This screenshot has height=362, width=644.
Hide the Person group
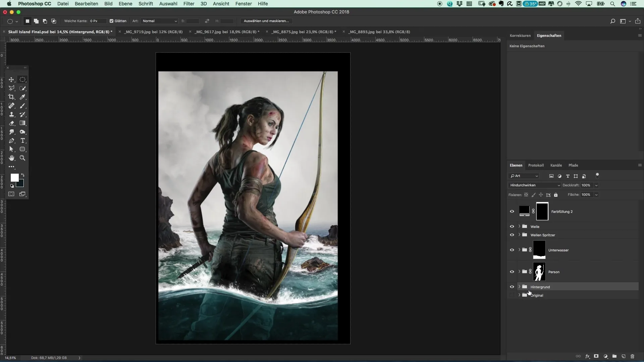tap(512, 272)
